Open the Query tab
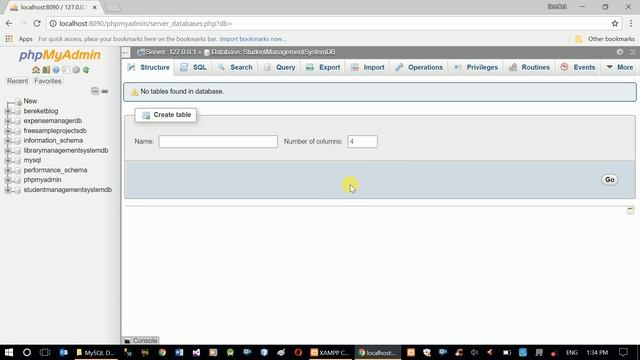Screen dimensions: 640x360 coord(280,67)
